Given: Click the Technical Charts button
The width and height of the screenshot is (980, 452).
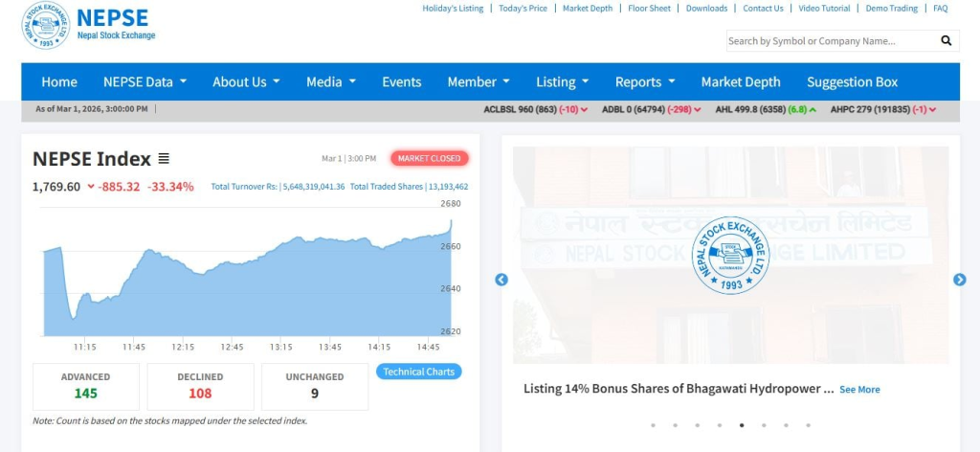Looking at the screenshot, I should coord(419,372).
